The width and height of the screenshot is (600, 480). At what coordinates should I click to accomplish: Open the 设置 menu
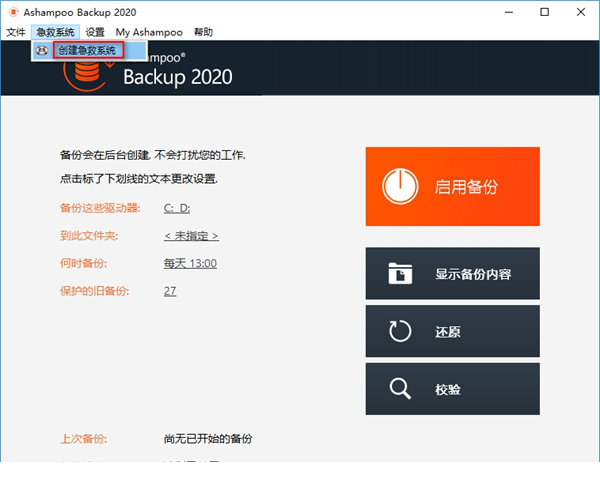(95, 32)
